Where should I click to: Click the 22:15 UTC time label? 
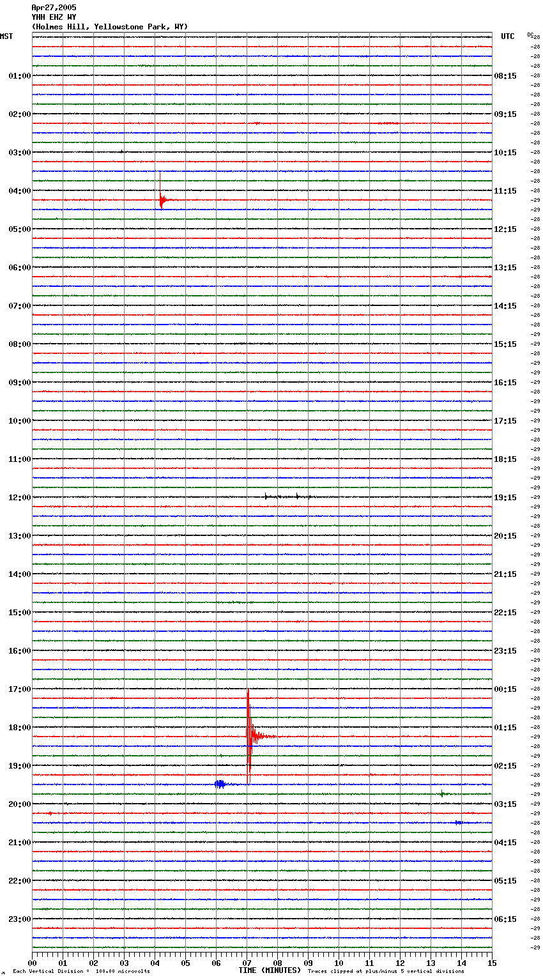[x=505, y=613]
